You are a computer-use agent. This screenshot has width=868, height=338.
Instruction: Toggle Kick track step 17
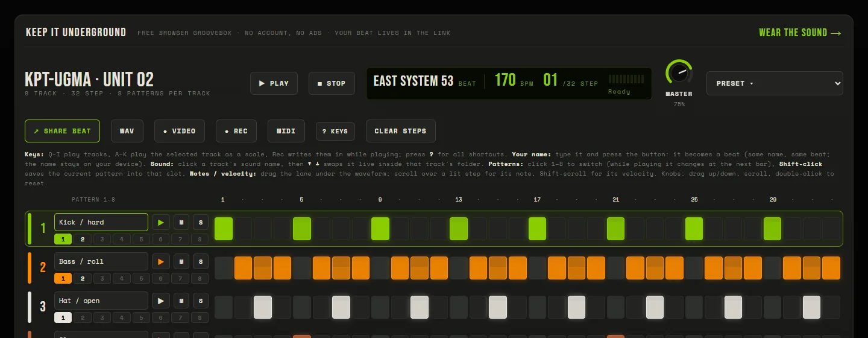pos(537,229)
